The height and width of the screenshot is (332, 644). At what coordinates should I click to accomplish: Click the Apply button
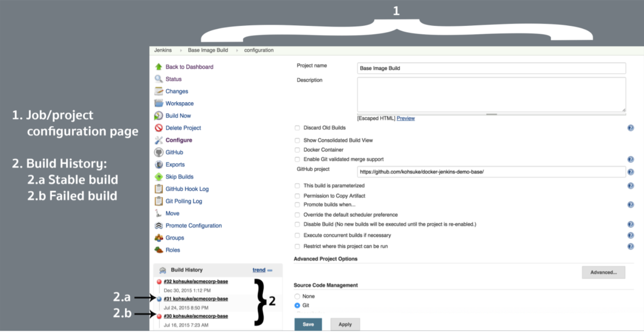345,324
